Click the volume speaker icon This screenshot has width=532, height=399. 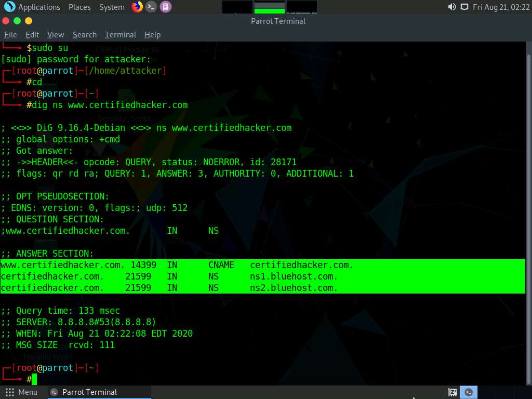point(452,7)
